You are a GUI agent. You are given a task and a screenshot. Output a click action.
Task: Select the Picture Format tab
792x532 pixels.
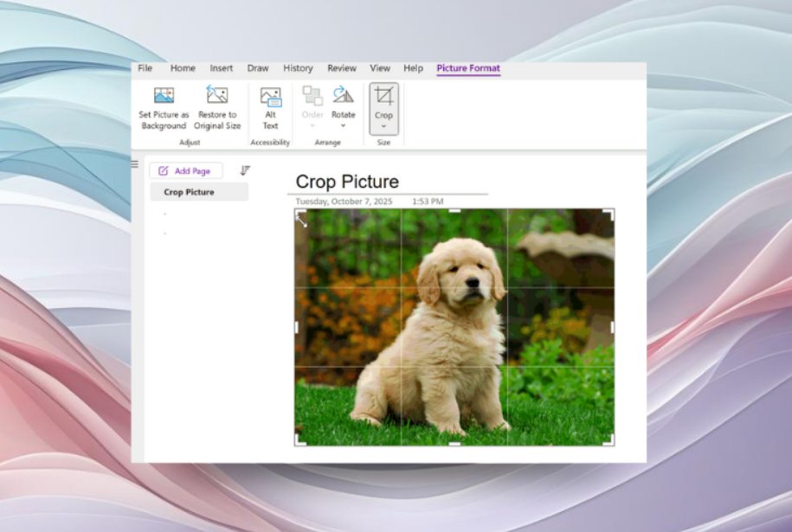(468, 68)
